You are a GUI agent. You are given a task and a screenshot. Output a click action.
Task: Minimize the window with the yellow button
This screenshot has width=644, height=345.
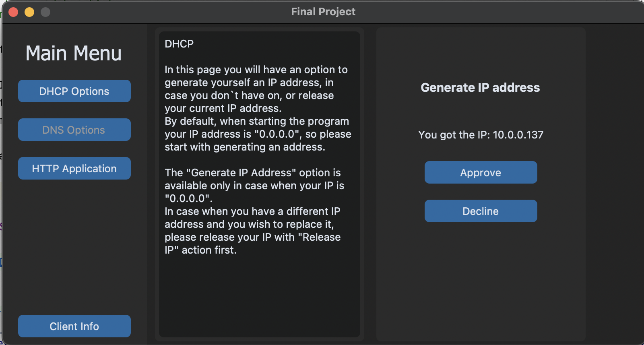pos(29,12)
